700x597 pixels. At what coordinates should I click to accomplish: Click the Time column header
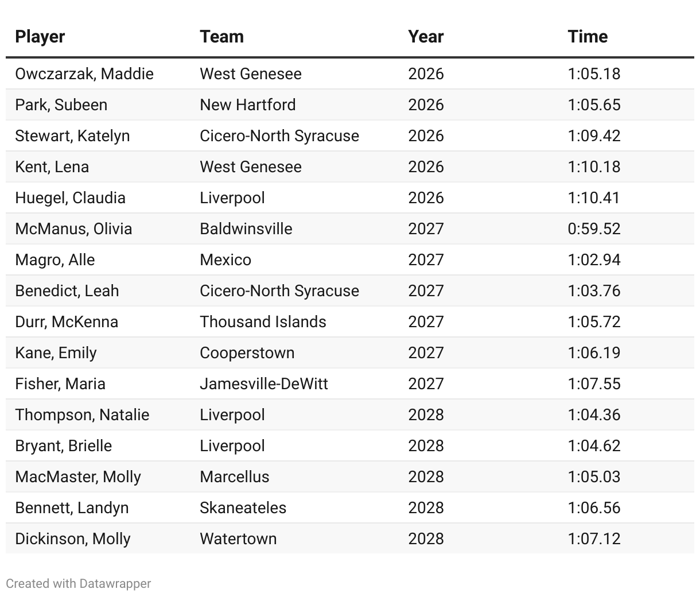point(588,37)
